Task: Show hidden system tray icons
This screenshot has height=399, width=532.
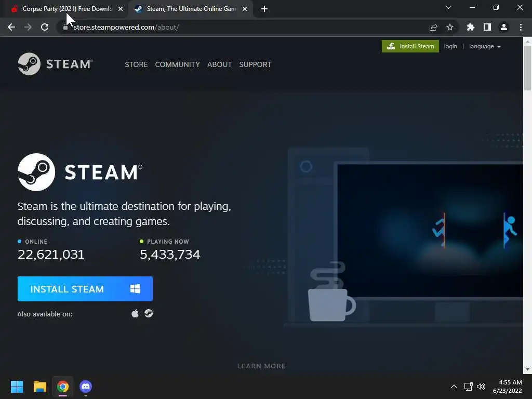Action: (454, 387)
